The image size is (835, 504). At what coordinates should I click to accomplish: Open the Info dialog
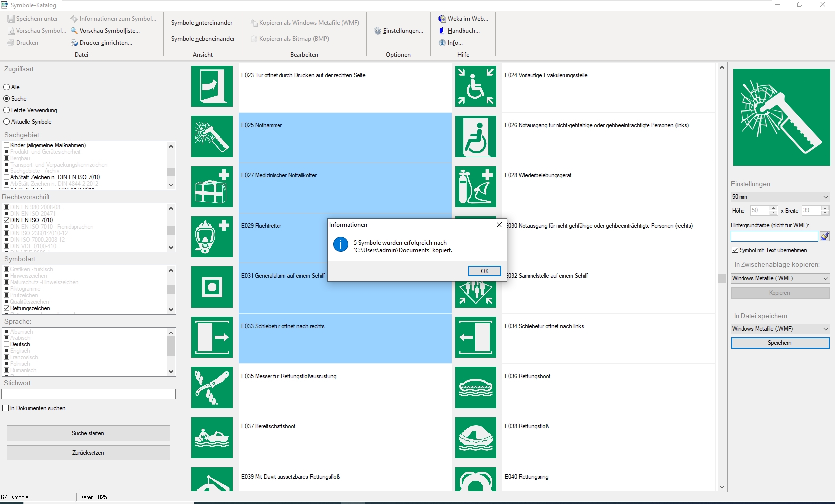pos(451,43)
